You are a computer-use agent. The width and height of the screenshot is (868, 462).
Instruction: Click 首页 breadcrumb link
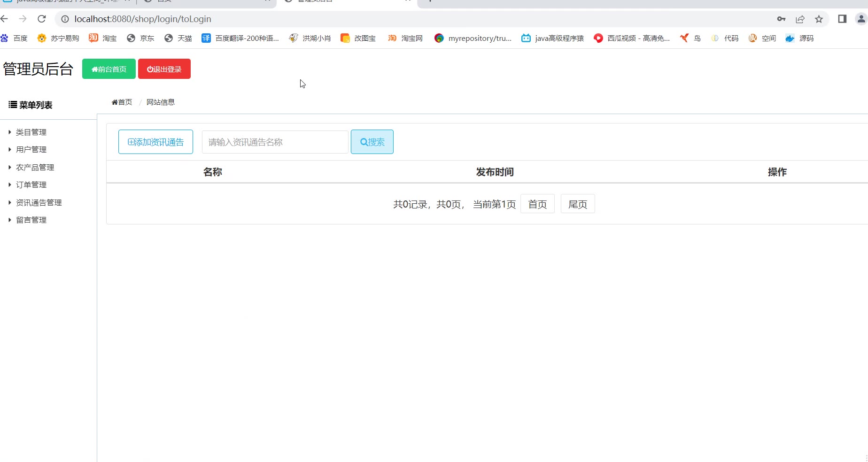[x=122, y=102]
